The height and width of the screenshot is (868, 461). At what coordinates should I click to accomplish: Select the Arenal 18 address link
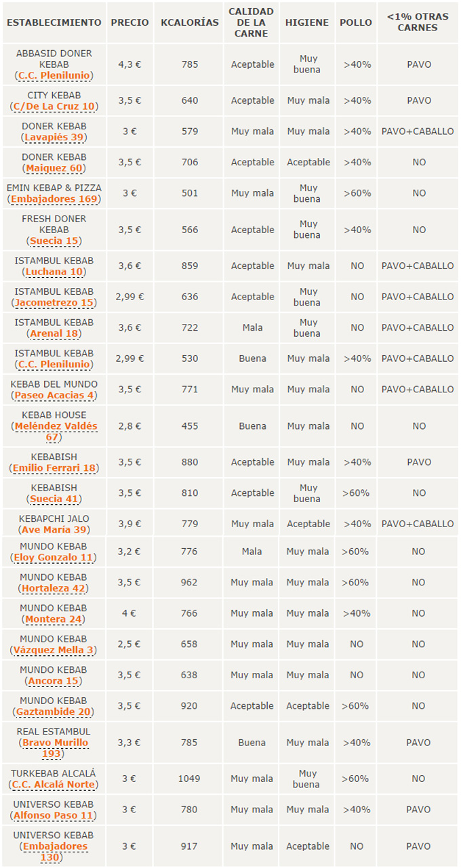pyautogui.click(x=54, y=333)
